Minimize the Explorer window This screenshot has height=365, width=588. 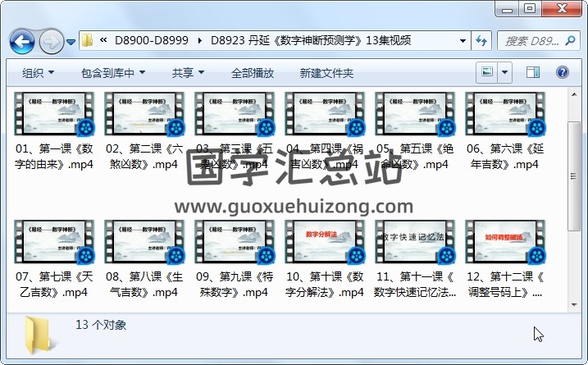[x=507, y=9]
